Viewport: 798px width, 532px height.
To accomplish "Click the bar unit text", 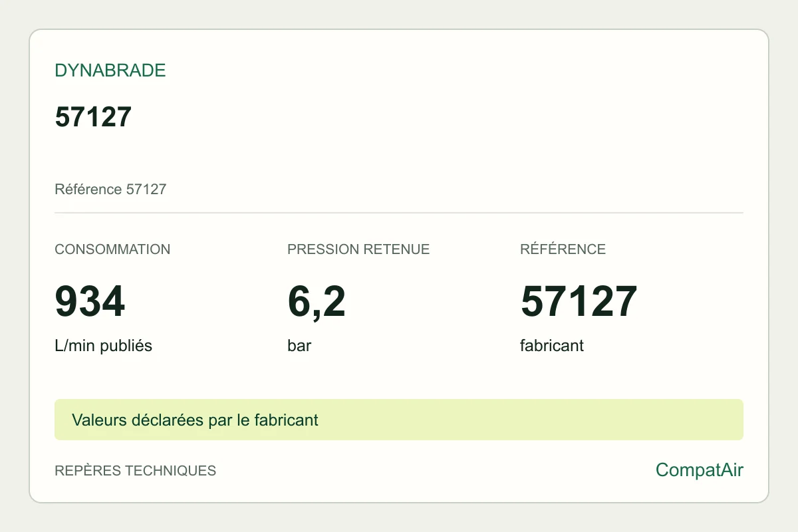I will pos(299,346).
